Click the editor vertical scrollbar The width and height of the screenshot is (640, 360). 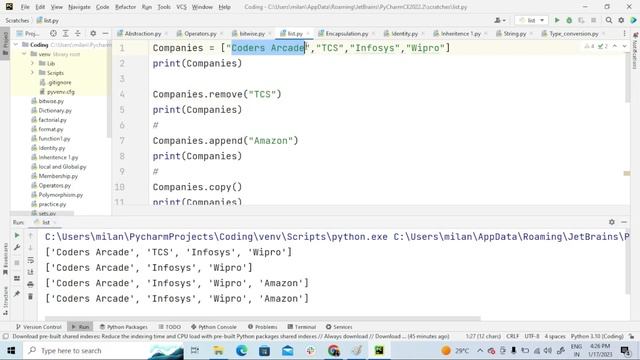627,78
